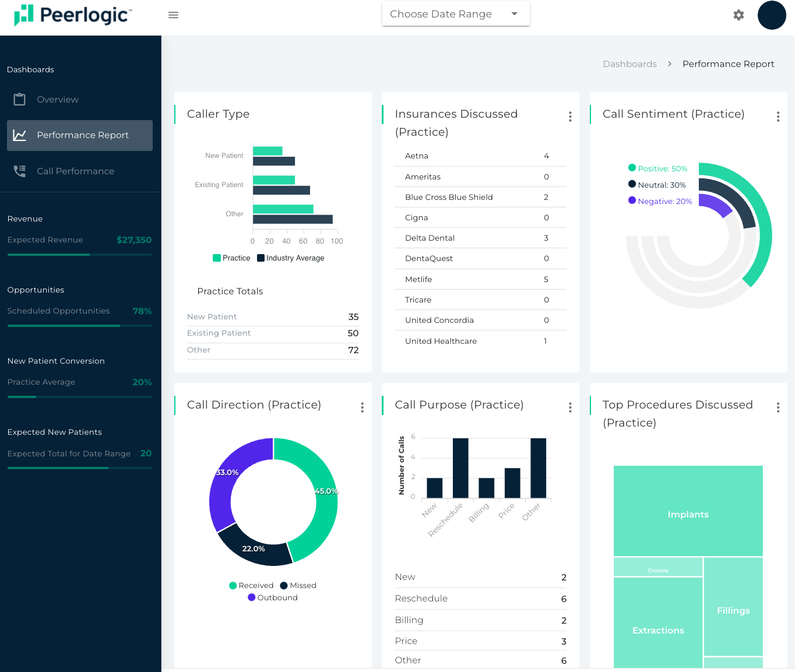Open the user profile avatar
The image size is (795, 672).
772,15
